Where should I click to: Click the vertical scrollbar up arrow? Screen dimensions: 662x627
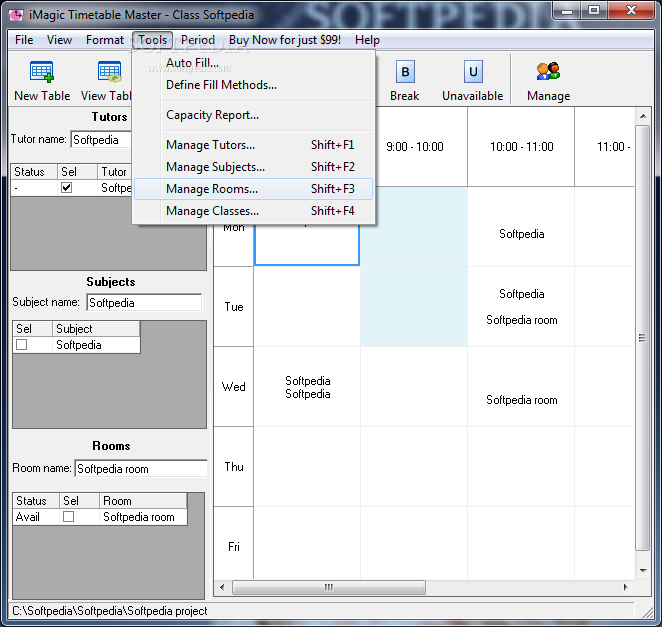click(x=643, y=116)
